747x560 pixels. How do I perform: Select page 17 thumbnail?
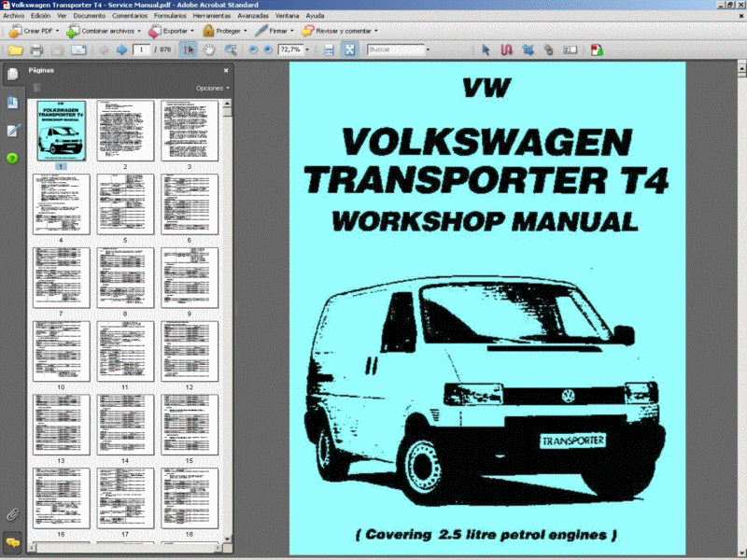[x=125, y=498]
